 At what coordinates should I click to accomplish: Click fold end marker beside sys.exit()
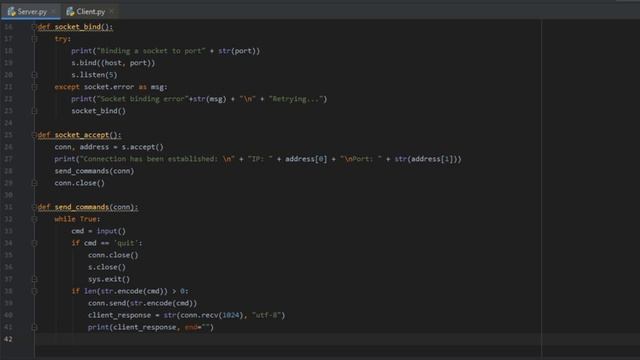coord(34,279)
